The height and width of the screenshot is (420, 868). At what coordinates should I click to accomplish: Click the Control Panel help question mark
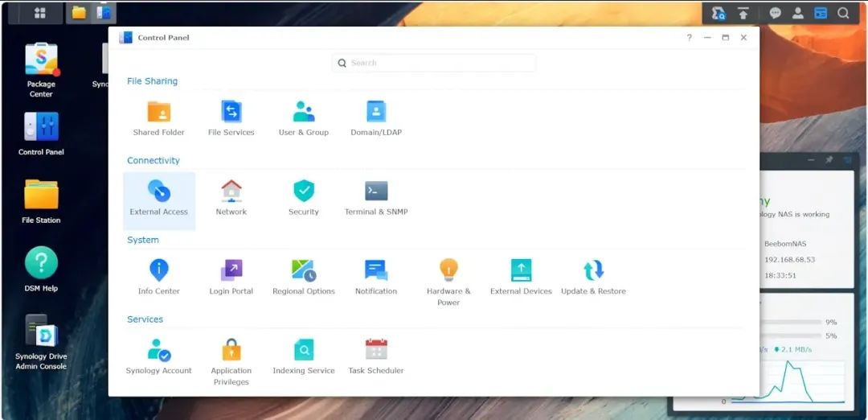[690, 38]
